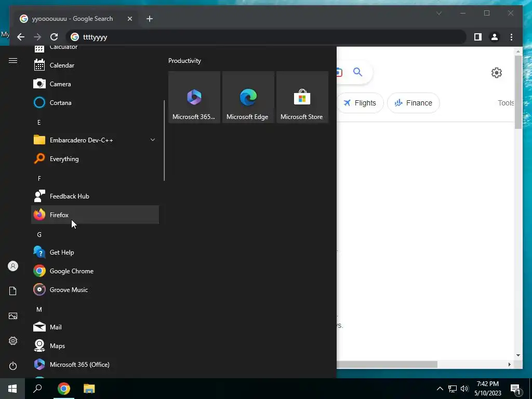Open Chrome three-dot menu
Viewport: 532px width, 399px height.
[x=511, y=37]
